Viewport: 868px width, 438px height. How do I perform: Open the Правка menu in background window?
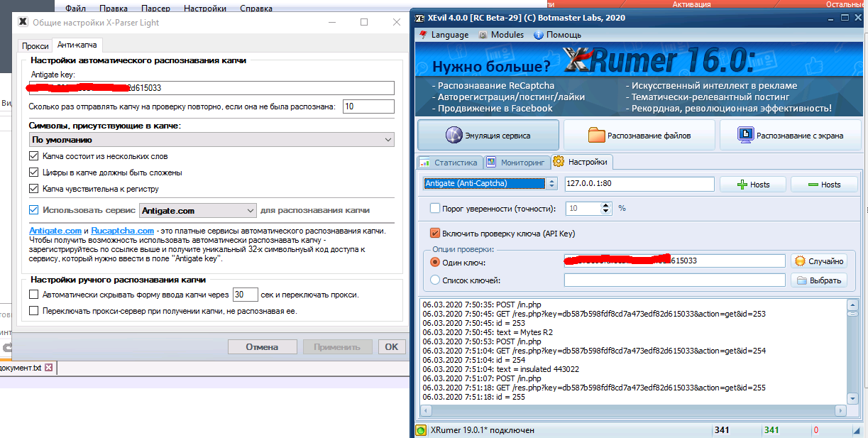(x=114, y=9)
